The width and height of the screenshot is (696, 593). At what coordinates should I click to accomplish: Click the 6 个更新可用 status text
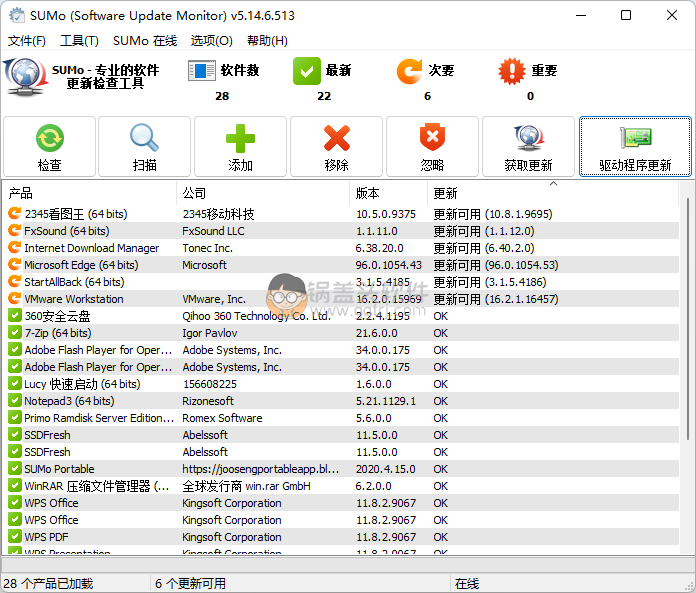190,583
